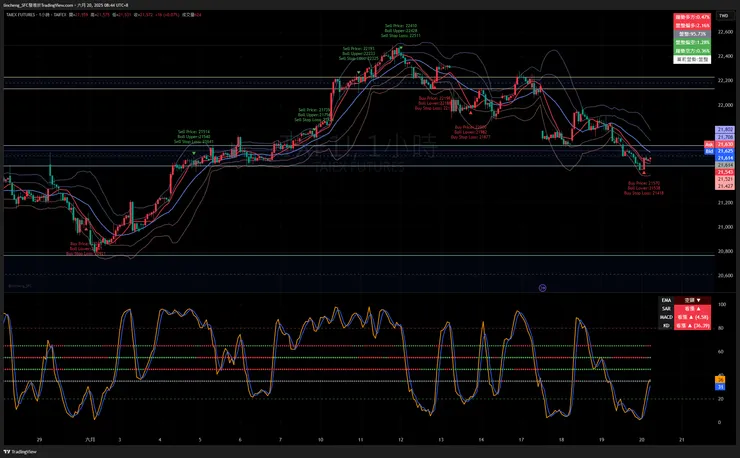Click the Ask price tag
Screen dimensions: 740x458
tap(709, 144)
